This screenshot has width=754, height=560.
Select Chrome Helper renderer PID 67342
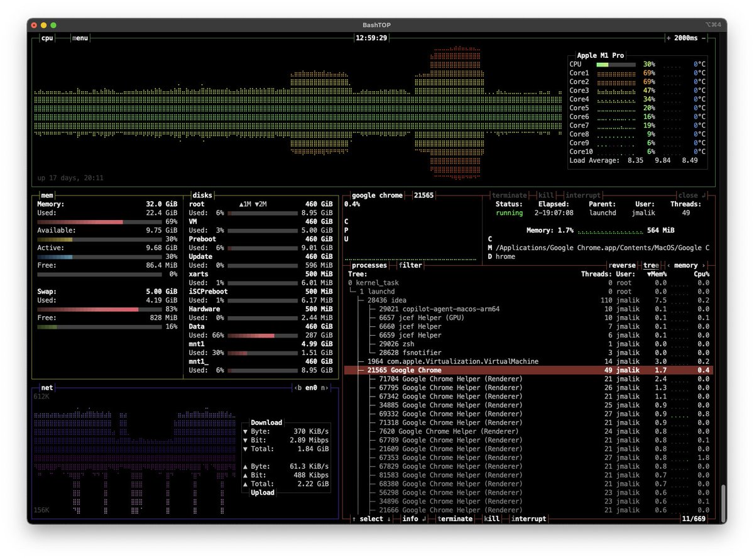point(528,397)
